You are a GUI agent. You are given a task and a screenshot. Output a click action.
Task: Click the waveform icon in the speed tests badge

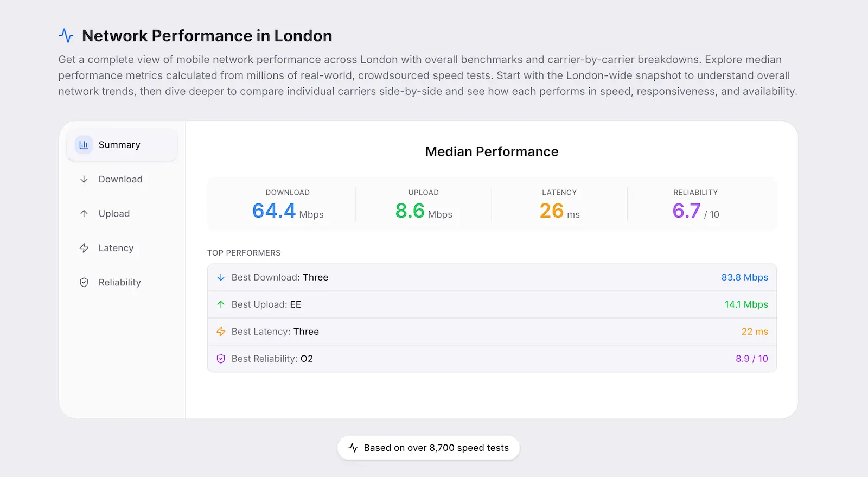353,448
